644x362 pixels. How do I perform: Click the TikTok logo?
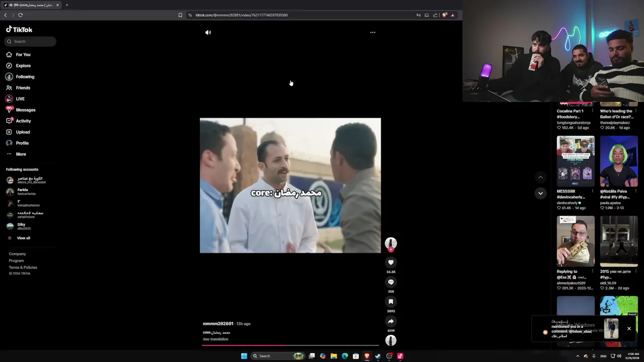[19, 30]
